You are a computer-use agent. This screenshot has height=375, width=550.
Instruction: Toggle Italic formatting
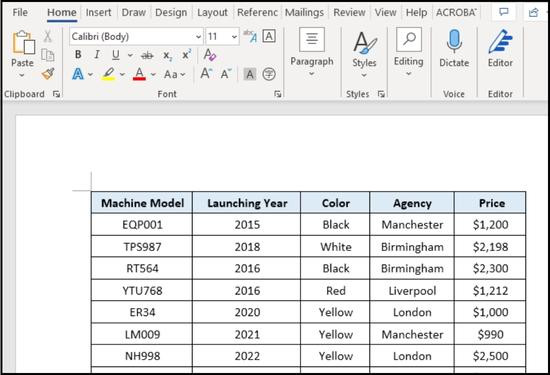97,55
